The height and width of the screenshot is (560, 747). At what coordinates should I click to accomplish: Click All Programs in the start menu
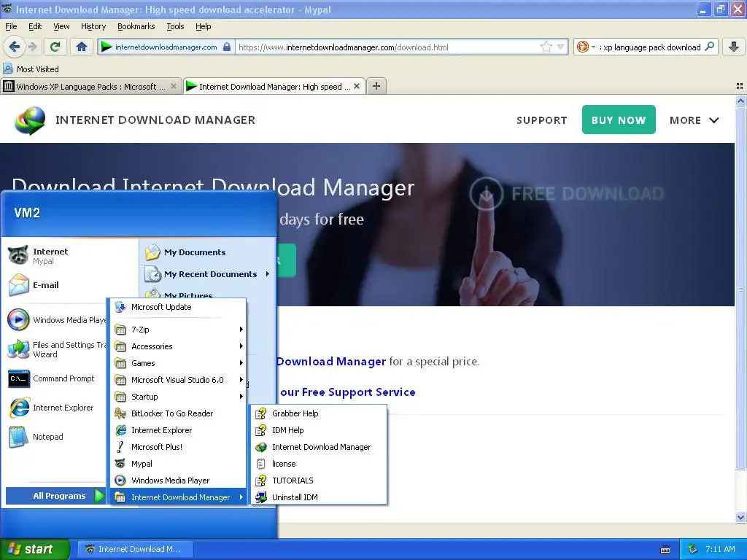click(x=56, y=496)
